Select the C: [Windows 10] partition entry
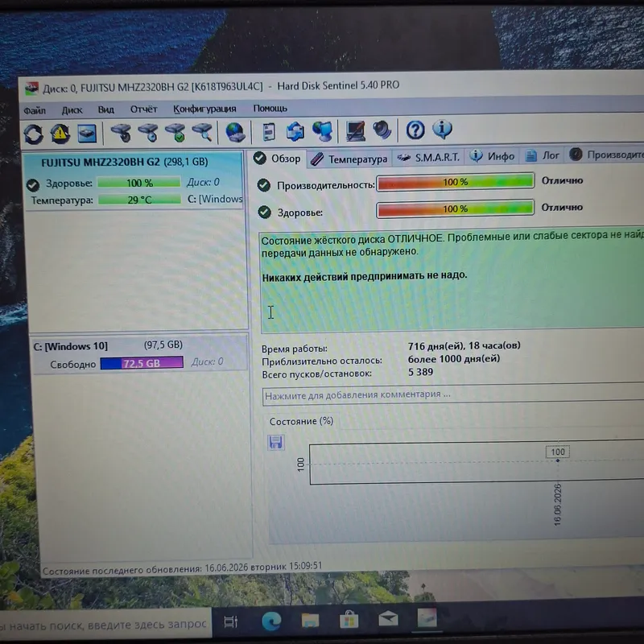This screenshot has width=644, height=644. click(x=139, y=354)
